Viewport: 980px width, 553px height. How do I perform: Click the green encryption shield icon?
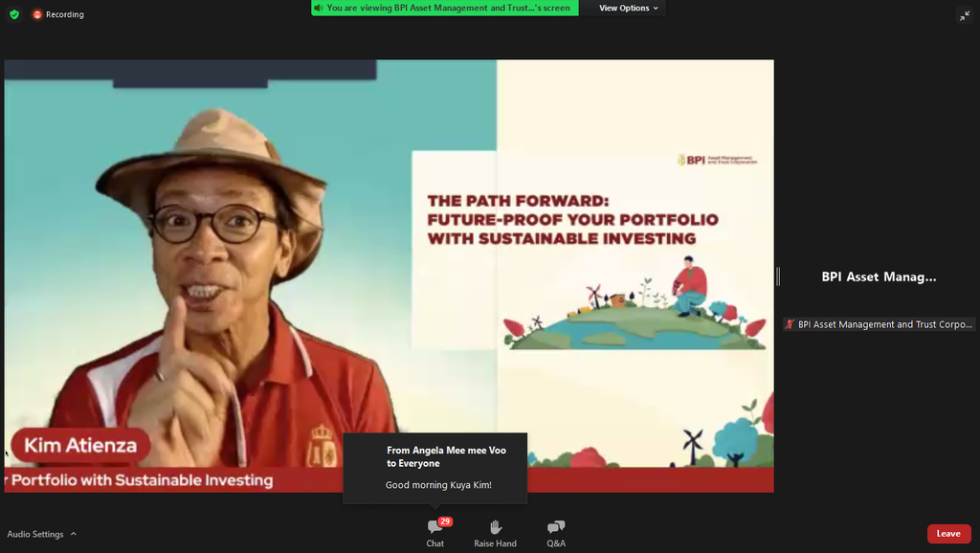click(14, 14)
